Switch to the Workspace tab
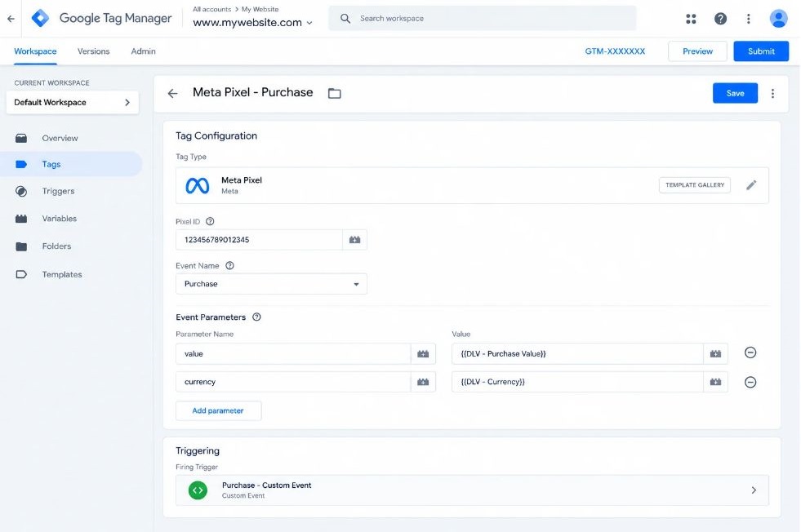Image resolution: width=801 pixels, height=532 pixels. 35,51
